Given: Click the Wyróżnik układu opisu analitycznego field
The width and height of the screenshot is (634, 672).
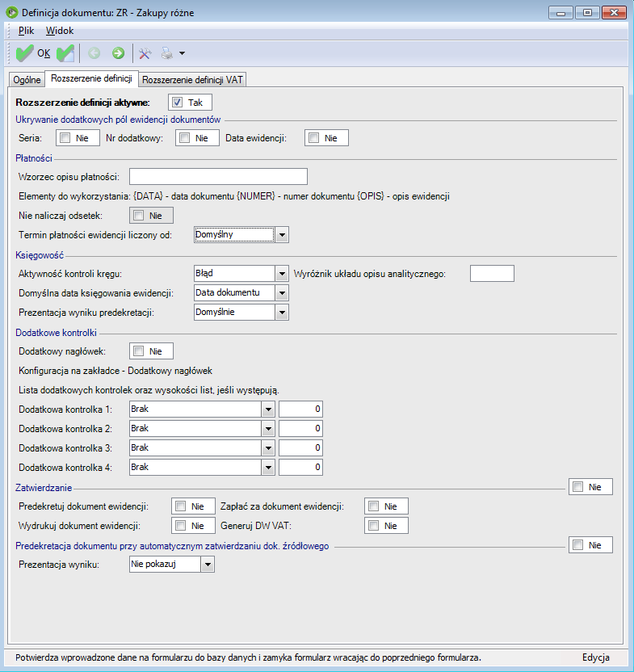Looking at the screenshot, I should (x=492, y=274).
